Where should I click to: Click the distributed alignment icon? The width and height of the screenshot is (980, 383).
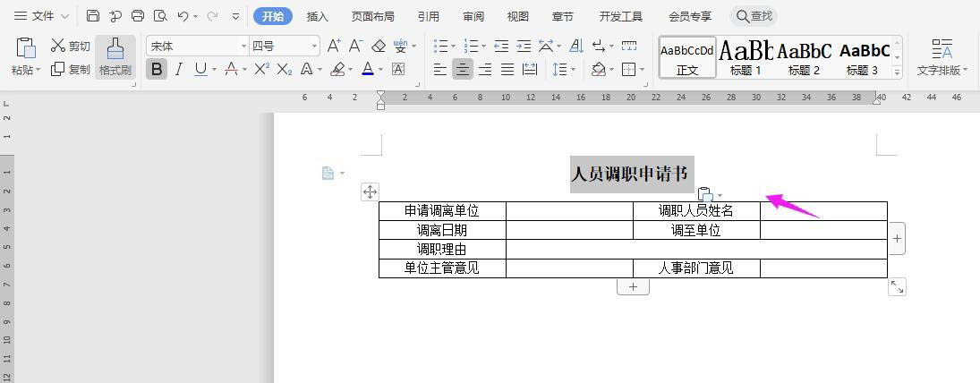[x=530, y=70]
